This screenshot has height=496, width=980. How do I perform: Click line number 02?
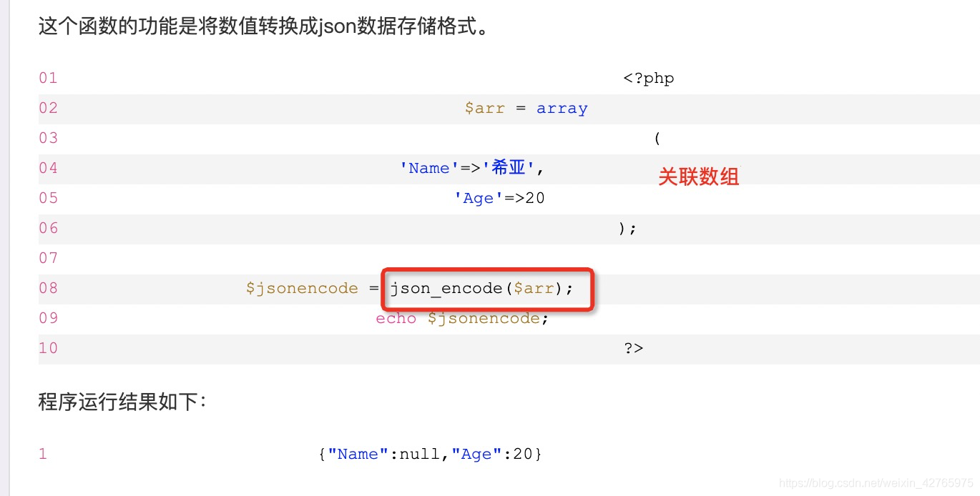click(48, 108)
